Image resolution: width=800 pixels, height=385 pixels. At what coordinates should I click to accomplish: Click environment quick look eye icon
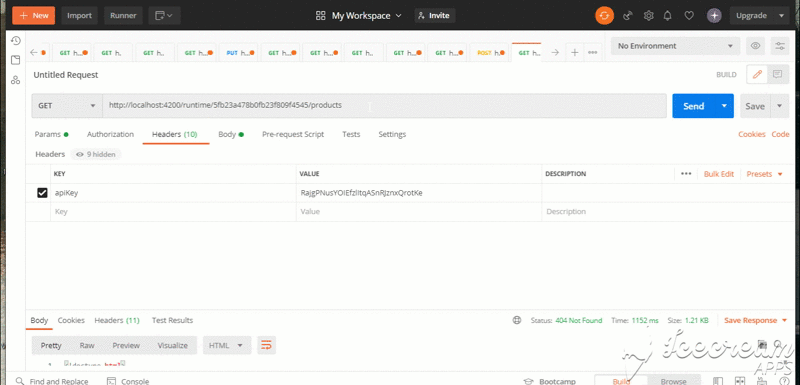pyautogui.click(x=756, y=46)
